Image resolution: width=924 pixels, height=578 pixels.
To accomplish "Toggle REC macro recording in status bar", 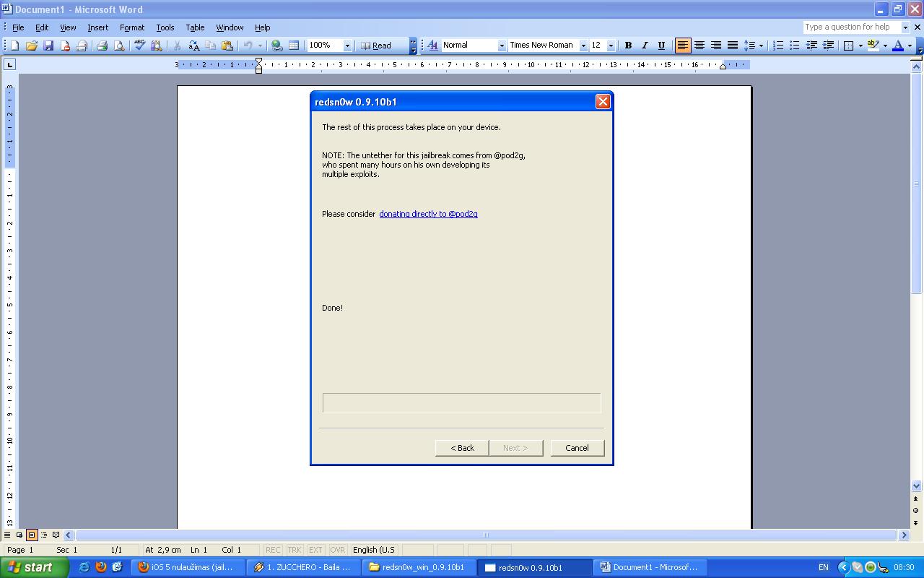I will pos(273,550).
